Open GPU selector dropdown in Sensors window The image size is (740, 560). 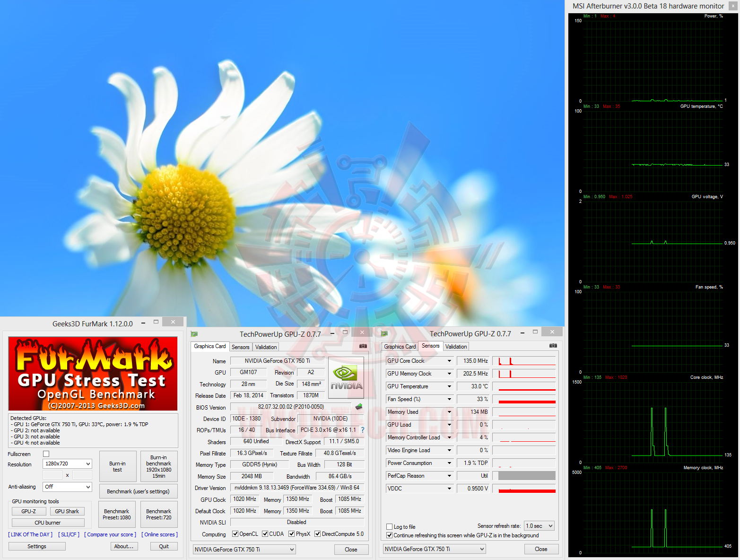(x=434, y=549)
